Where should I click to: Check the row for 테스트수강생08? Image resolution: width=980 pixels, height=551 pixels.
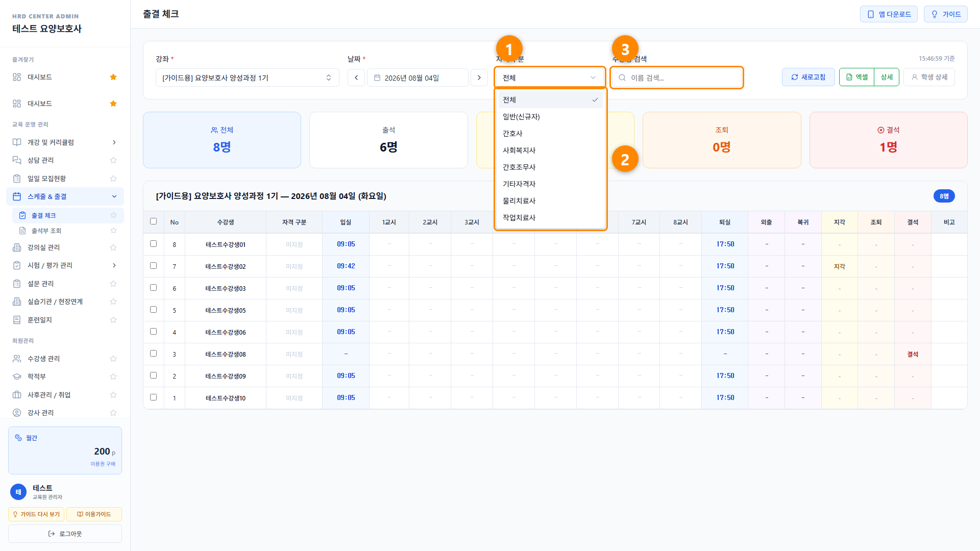(153, 354)
